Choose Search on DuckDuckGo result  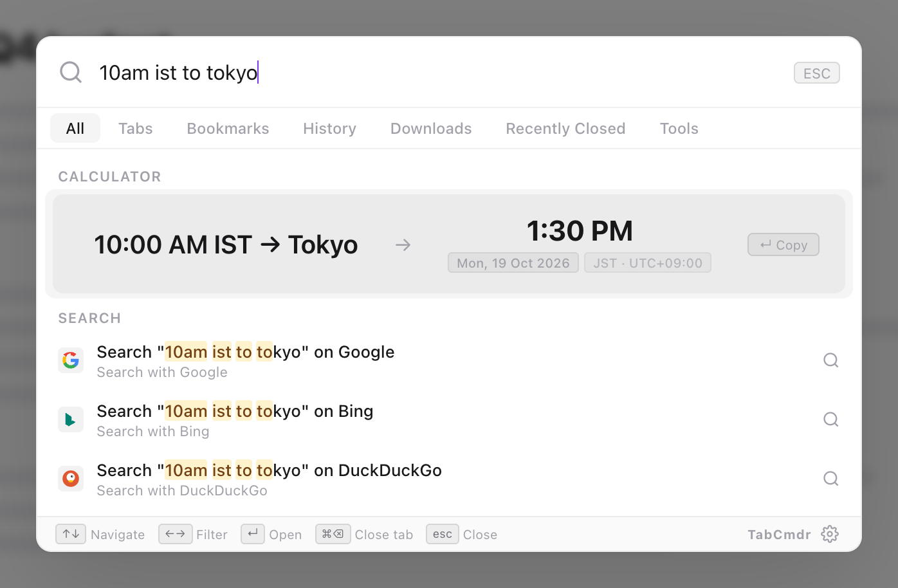(x=449, y=479)
